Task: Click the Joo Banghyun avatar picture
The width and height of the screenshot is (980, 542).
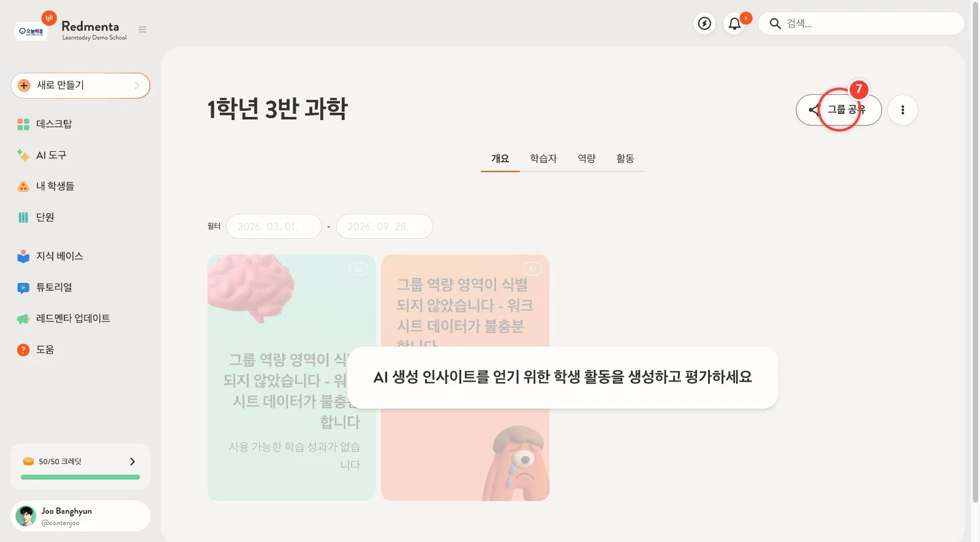Action: tap(26, 516)
